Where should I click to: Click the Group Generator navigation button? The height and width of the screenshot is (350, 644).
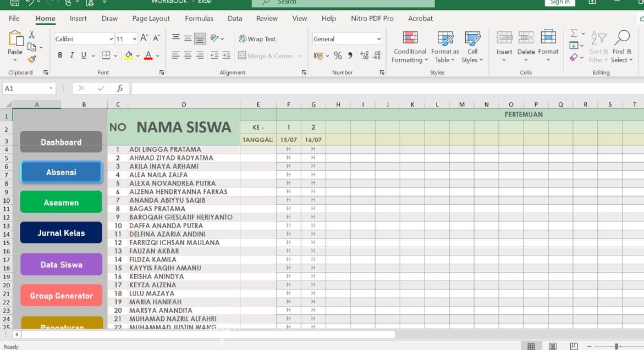coord(61,296)
